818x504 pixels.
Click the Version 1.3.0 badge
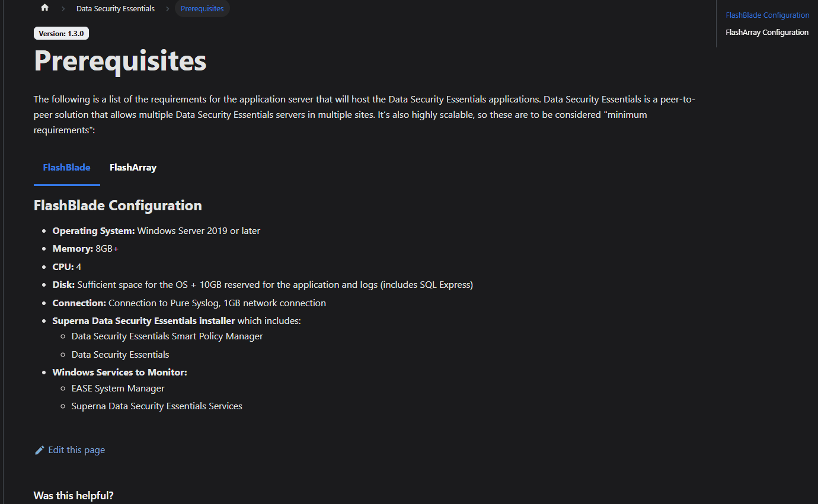coord(61,34)
